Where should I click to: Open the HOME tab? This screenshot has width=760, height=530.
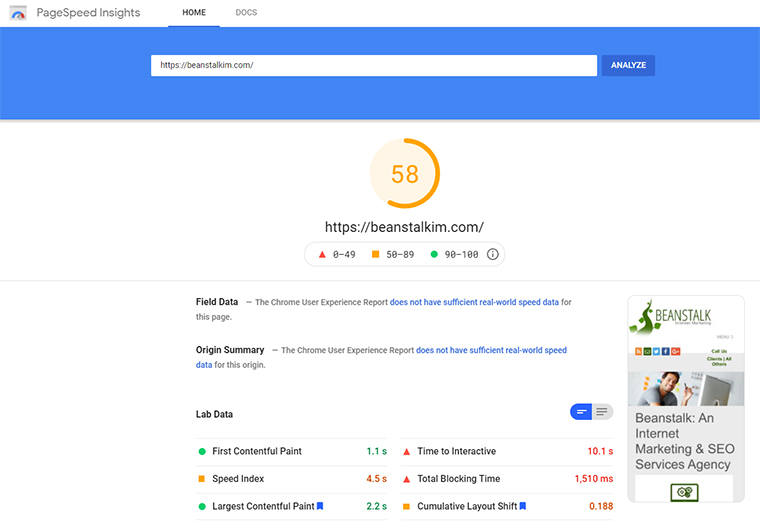[x=194, y=13]
